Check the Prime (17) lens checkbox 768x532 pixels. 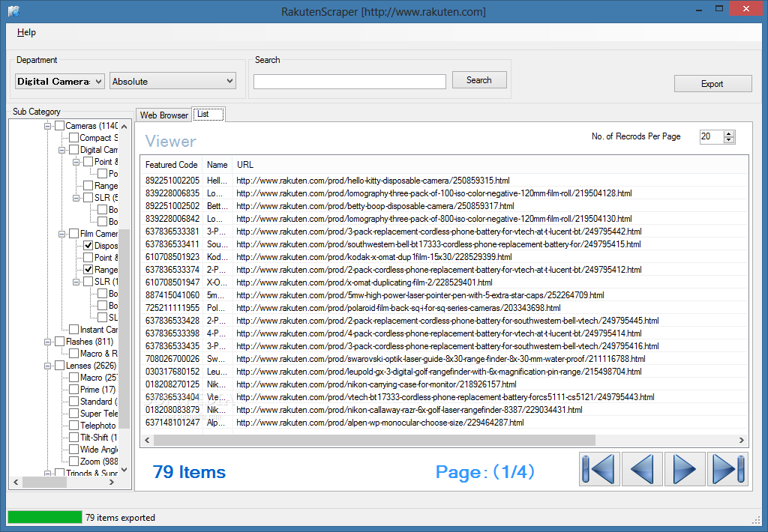click(x=74, y=390)
